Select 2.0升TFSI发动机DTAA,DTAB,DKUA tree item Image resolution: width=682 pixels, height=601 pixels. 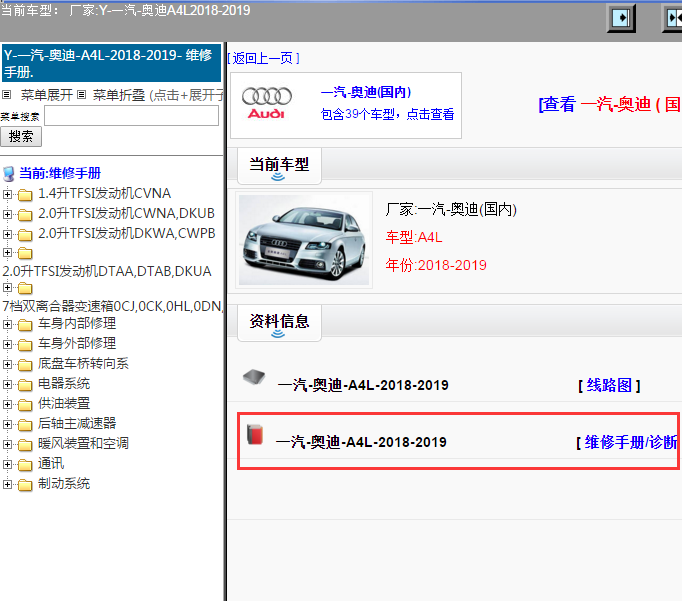[x=107, y=271]
